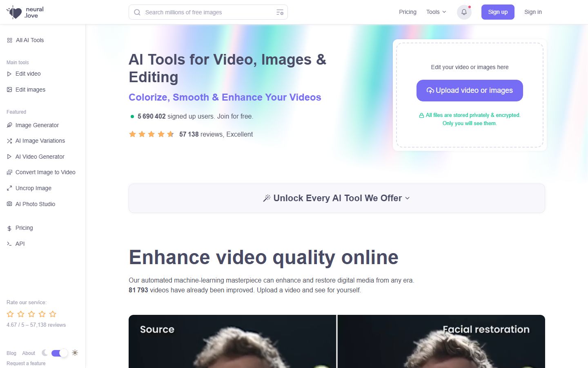The image size is (588, 368).
Task: Click the sun light-mode icon
Action: tap(75, 353)
